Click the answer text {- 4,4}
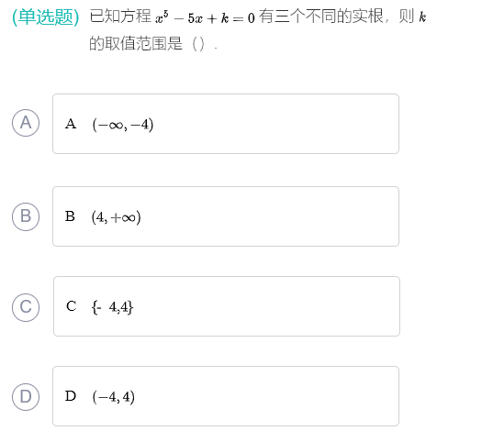This screenshot has width=504, height=442. (x=112, y=307)
